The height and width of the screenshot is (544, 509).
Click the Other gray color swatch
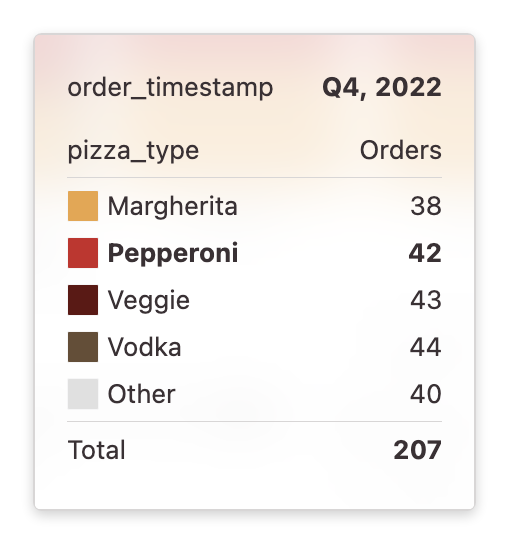coord(83,394)
